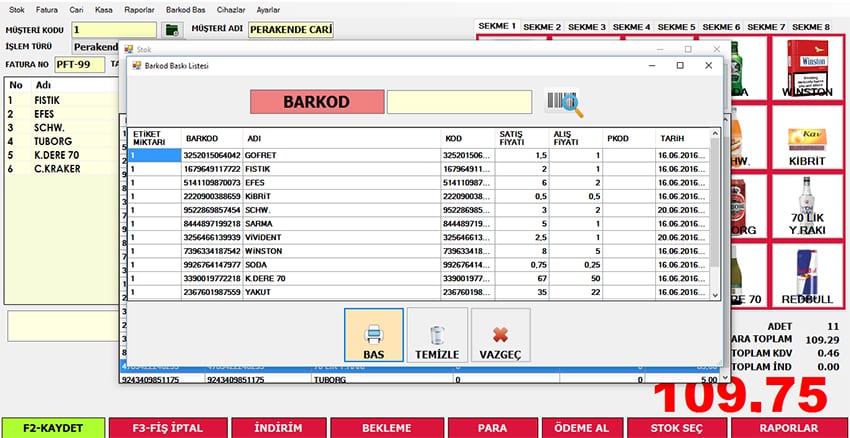Select the Winston cigarette product tile

(x=807, y=68)
